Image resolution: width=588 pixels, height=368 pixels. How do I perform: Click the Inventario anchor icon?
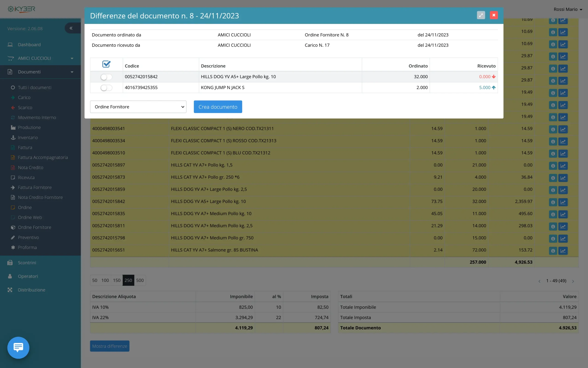[x=13, y=138]
